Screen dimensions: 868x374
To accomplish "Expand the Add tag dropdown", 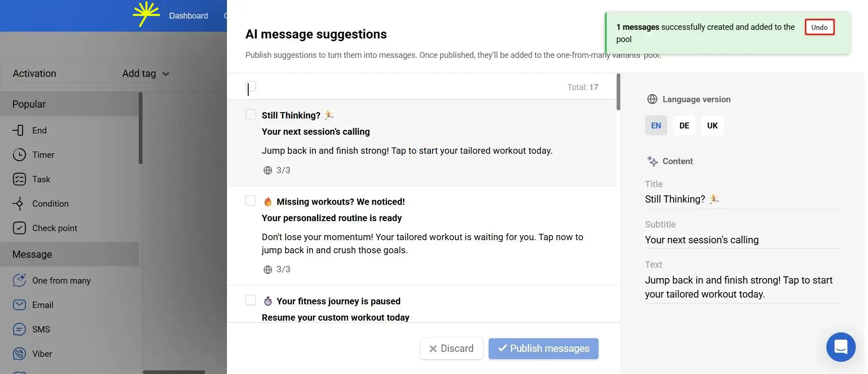I will click(146, 73).
